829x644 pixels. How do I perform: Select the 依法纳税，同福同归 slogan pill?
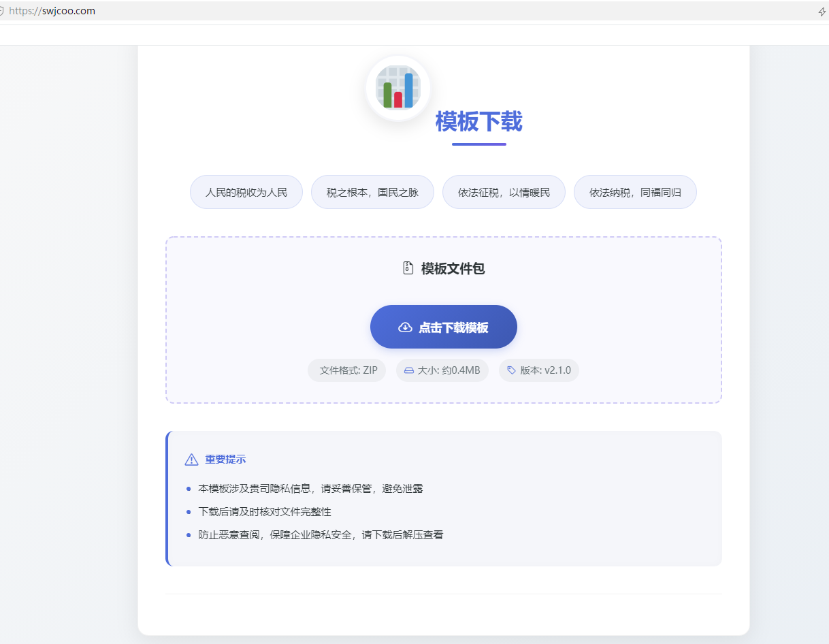coord(635,192)
